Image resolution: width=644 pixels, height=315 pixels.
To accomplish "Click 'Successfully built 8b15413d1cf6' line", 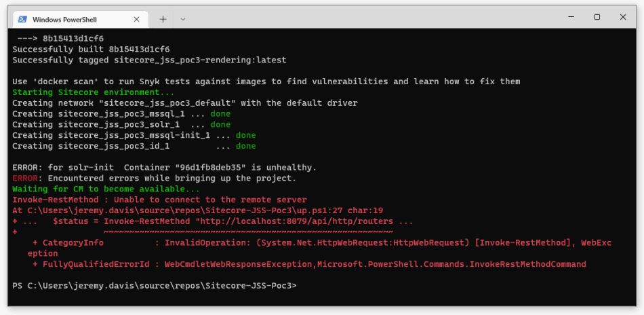I will pos(92,50).
